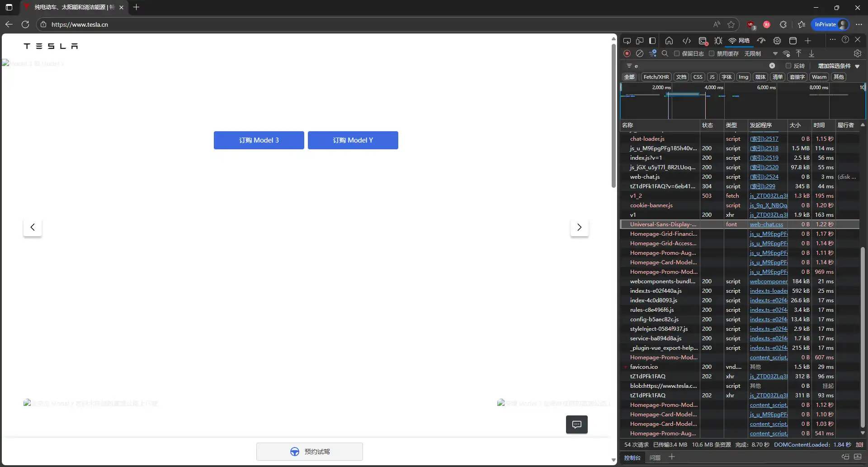Screen dimensions: 868x467
Task: Select the JS type filter
Action: pos(712,77)
